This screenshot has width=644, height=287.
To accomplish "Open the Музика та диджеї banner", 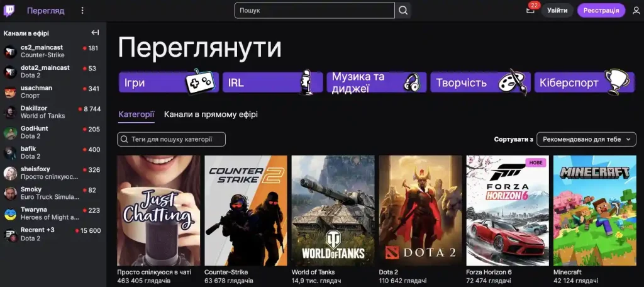I will coord(377,82).
